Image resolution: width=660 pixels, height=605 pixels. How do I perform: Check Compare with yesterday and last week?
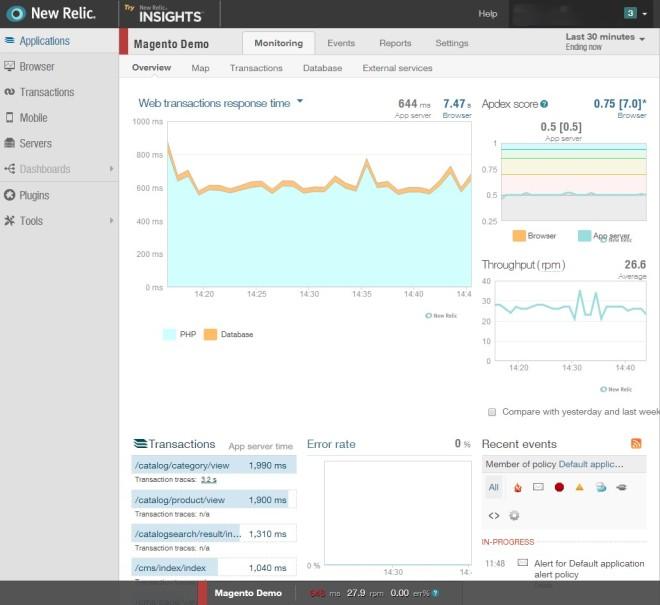click(x=492, y=412)
